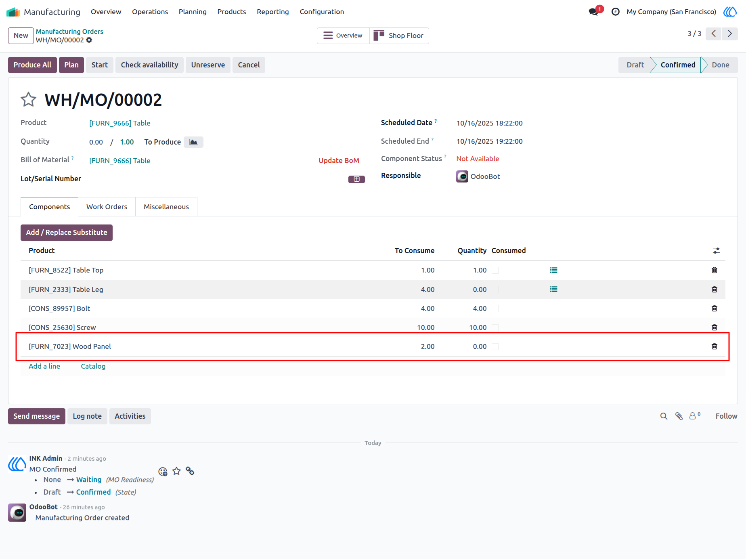
Task: Switch to the Miscellaneous tab
Action: click(x=166, y=207)
